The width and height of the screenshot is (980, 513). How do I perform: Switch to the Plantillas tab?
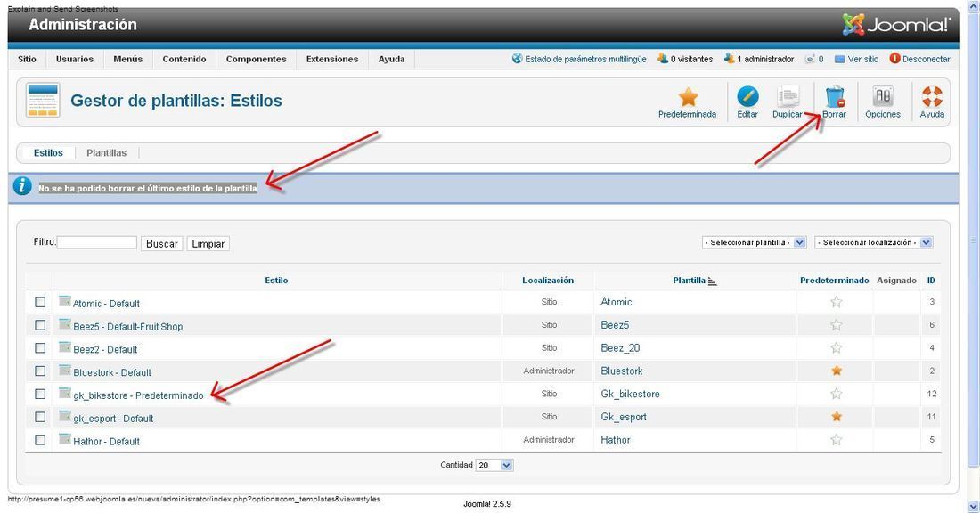[x=106, y=152]
